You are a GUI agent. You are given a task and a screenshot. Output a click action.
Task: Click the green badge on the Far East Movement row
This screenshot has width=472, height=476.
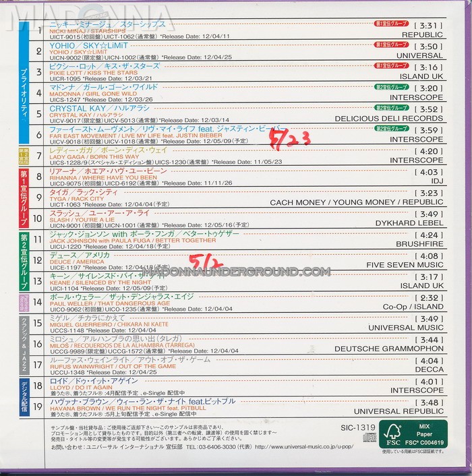tap(389, 129)
